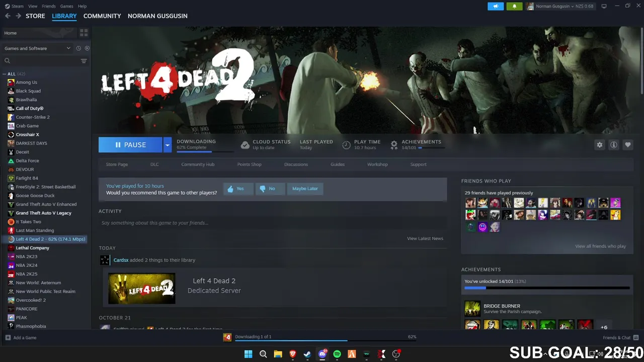Screen dimensions: 644x362
Task: Click Left 4 Dead 2 download icon in bottom bar
Action: [227, 337]
